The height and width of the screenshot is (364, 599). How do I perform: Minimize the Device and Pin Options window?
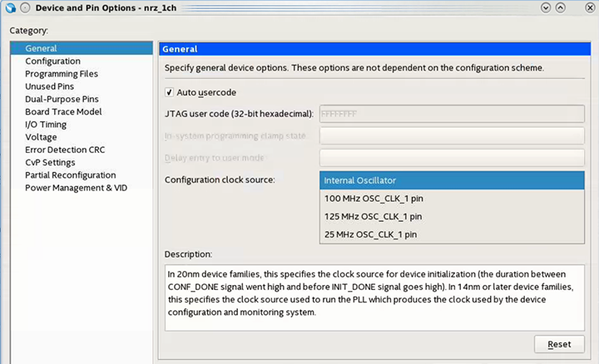[x=547, y=7]
